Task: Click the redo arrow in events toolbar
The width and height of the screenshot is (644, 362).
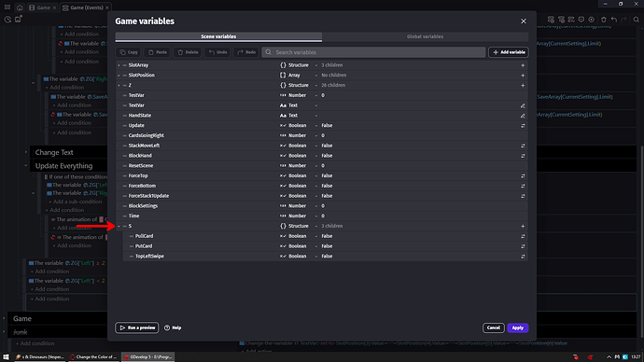Action: coord(623,20)
